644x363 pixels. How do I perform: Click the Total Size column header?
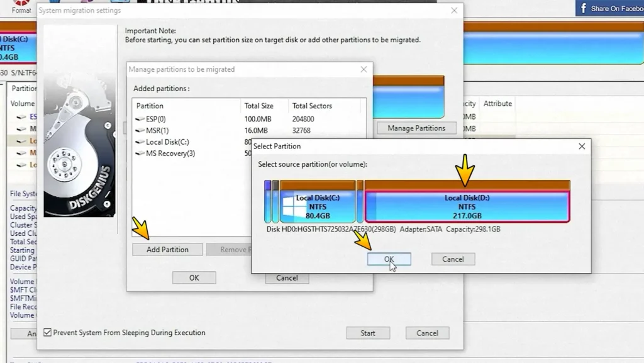[265, 106]
